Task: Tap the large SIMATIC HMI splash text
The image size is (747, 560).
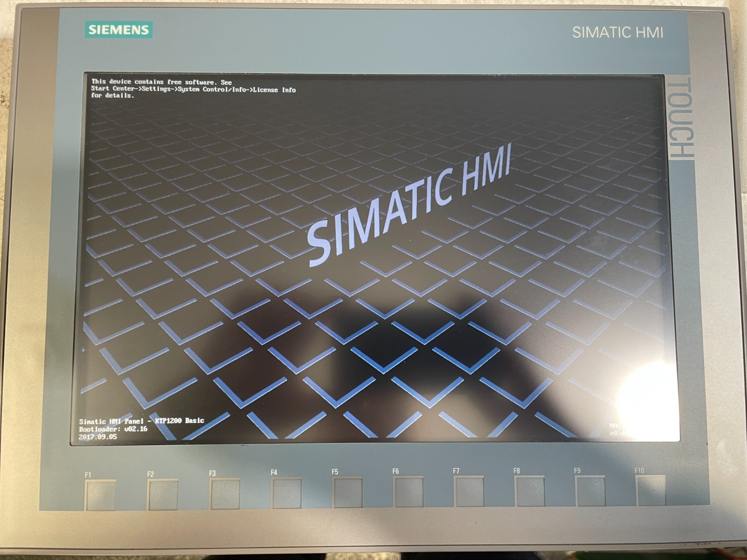Action: tap(409, 204)
